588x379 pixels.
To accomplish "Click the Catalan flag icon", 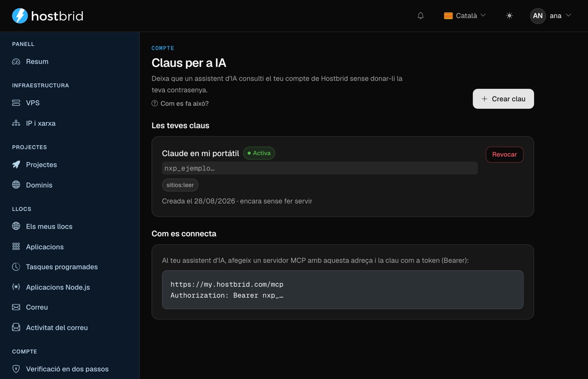I will (448, 16).
